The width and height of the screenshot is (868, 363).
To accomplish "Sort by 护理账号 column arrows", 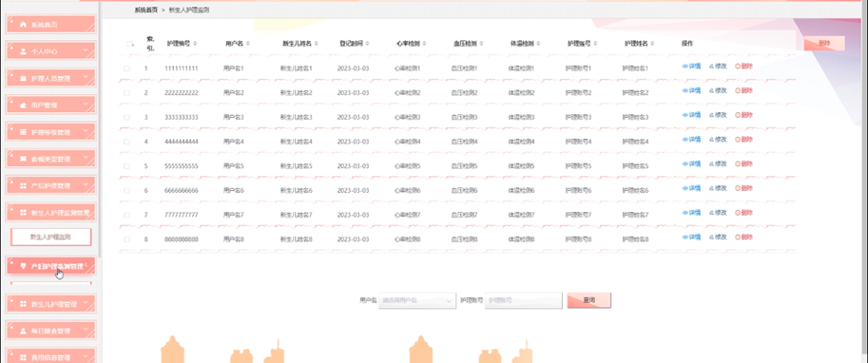I will (596, 43).
